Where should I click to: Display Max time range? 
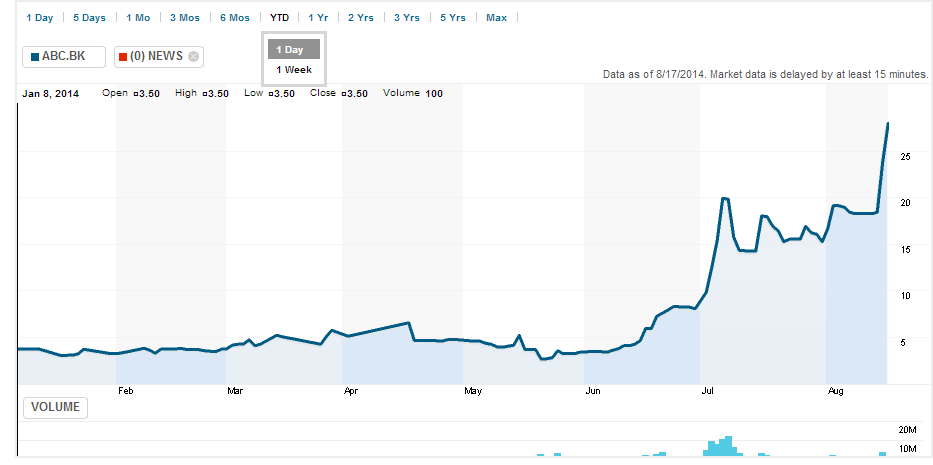click(x=496, y=18)
